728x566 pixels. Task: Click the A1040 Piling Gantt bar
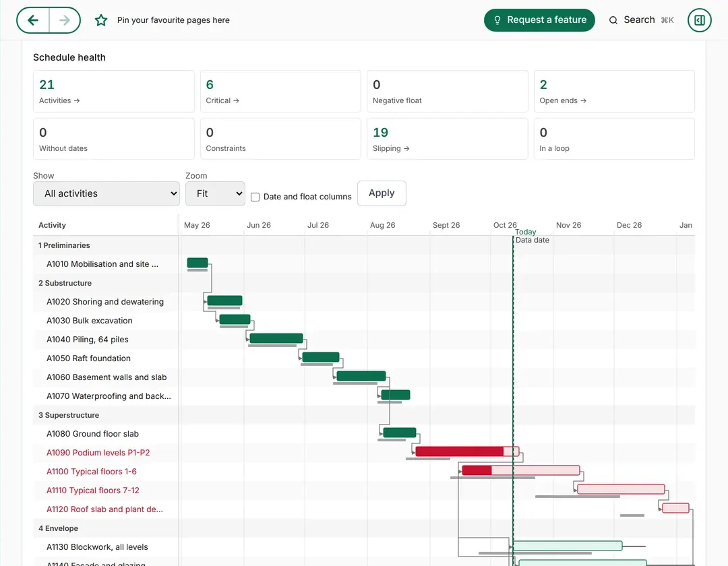(x=276, y=338)
